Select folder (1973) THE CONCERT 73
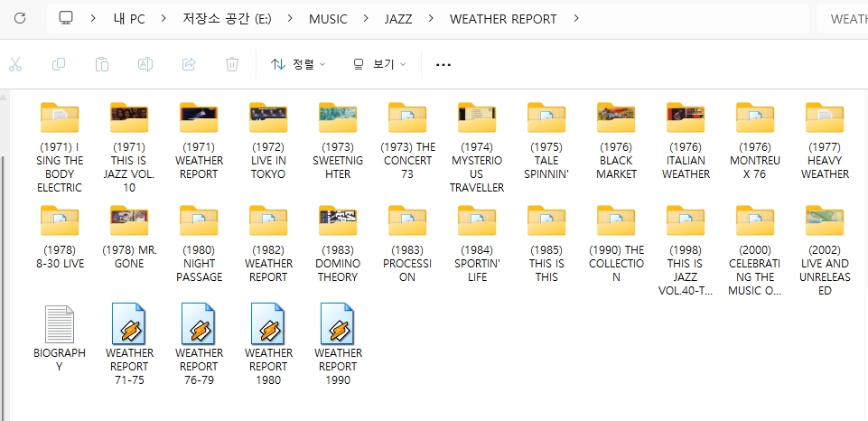This screenshot has height=421, width=868. (x=407, y=140)
